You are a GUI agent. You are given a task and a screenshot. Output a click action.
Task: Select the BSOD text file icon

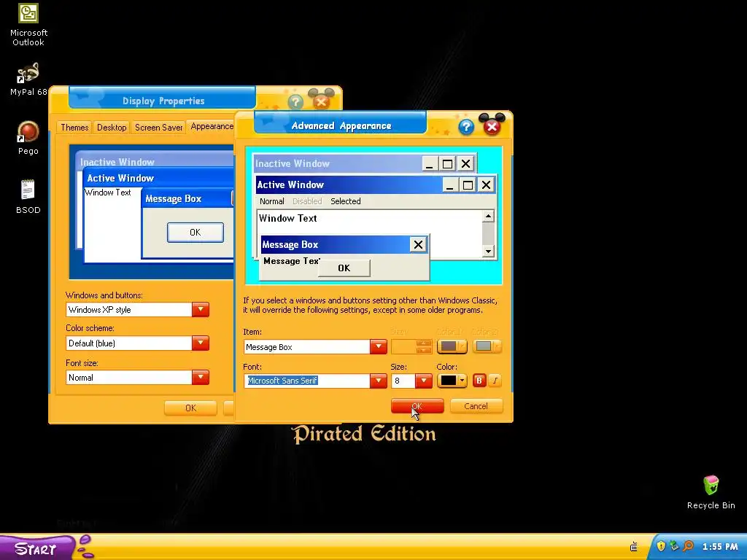tap(28, 197)
